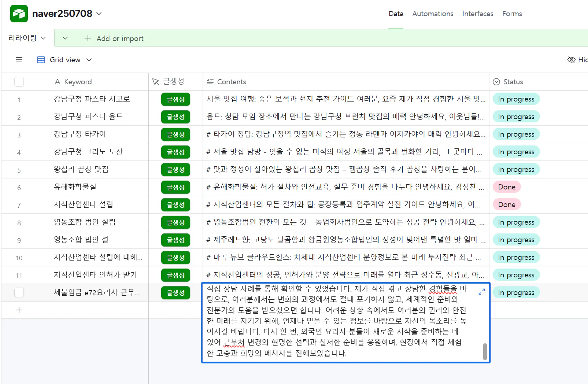The image size is (588, 384).
Task: Click the Grid view icon
Action: pyautogui.click(x=40, y=60)
